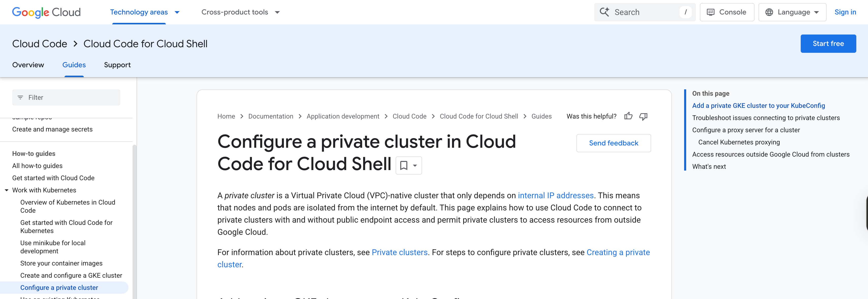Click the Google Cloud logo

(46, 12)
